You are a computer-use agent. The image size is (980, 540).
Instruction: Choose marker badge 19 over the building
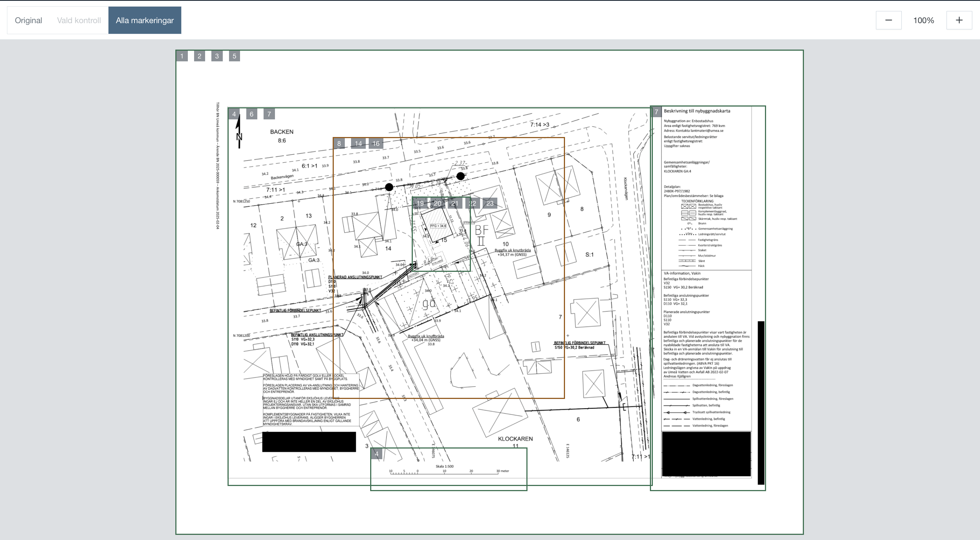[x=420, y=203]
